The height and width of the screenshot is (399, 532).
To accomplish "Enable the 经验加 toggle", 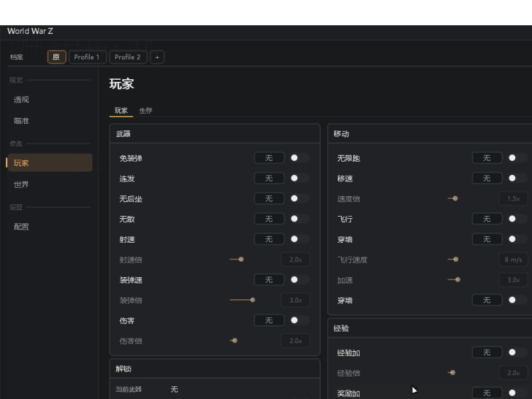I will 518,352.
